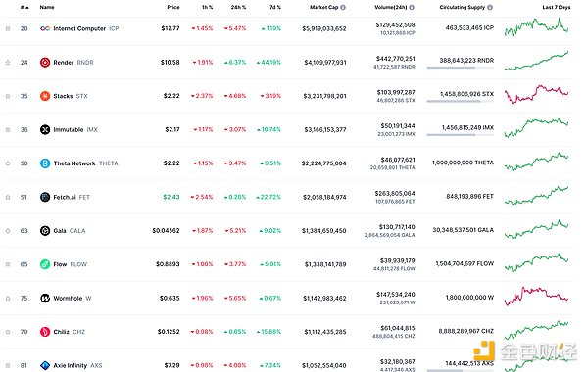
Task: Add Fetch.ai to watchlist star
Action: (8, 197)
